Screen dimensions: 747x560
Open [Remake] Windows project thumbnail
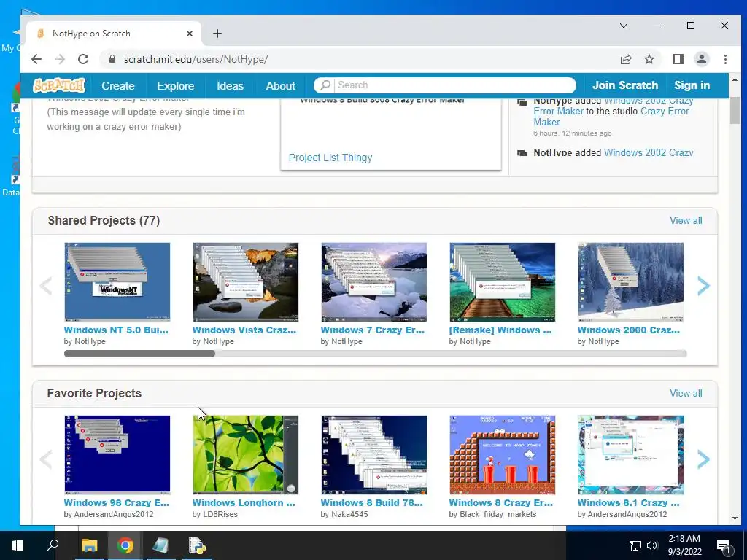pos(502,282)
